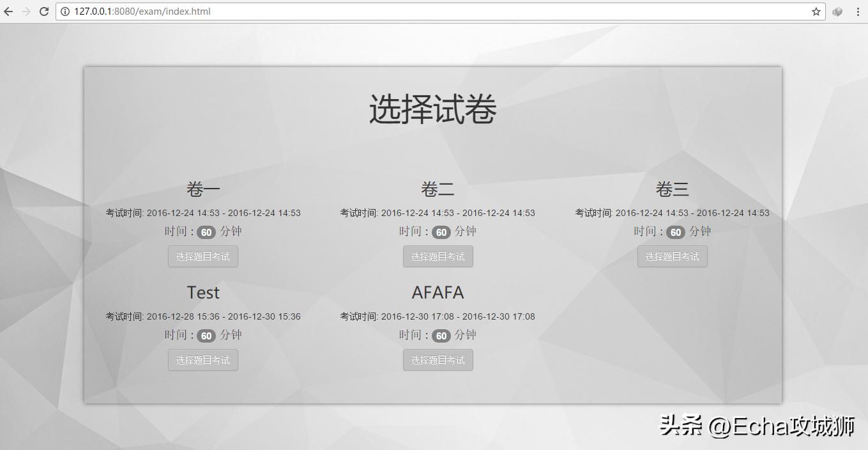Click 选择题目考试 button under 卷三
This screenshot has width=868, height=450.
672,256
